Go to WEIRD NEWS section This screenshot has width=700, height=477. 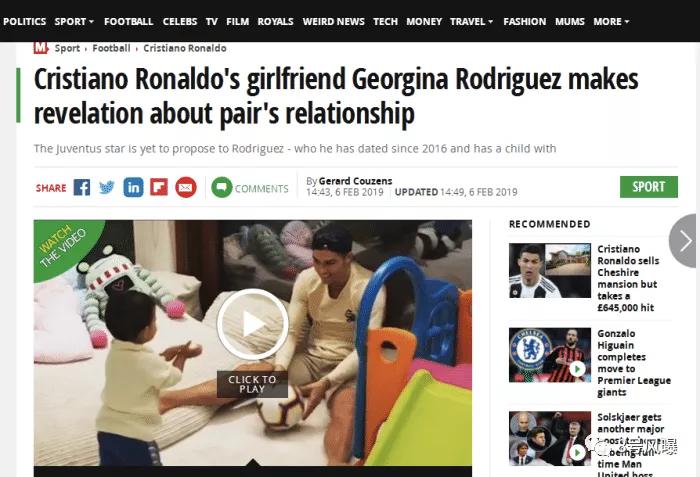click(333, 21)
